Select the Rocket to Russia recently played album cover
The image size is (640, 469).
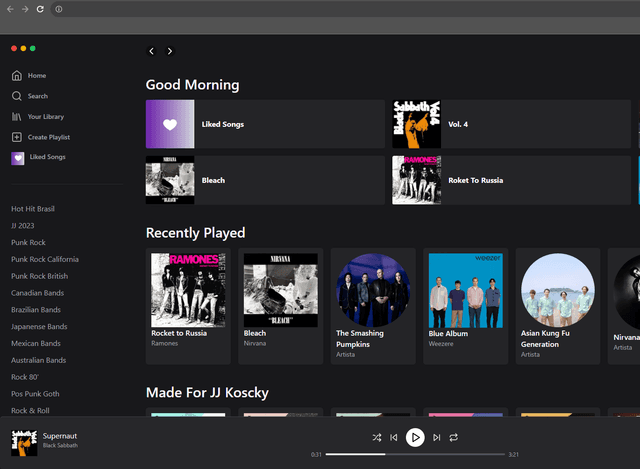pos(188,290)
